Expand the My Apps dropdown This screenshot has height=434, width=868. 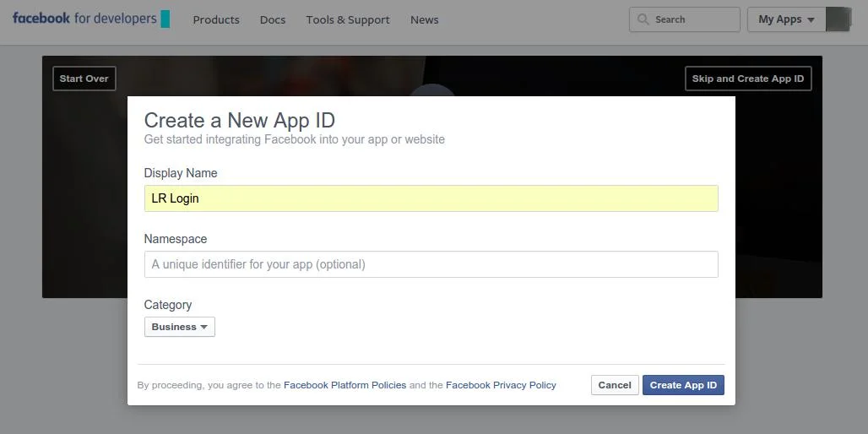pyautogui.click(x=787, y=19)
